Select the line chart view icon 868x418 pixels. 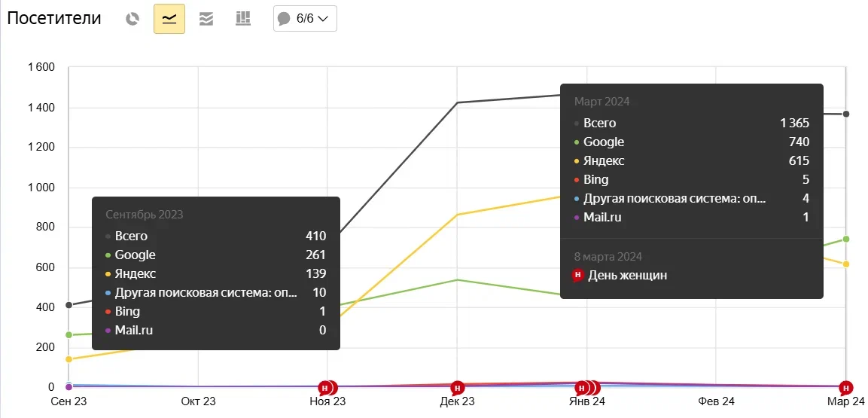tap(169, 19)
